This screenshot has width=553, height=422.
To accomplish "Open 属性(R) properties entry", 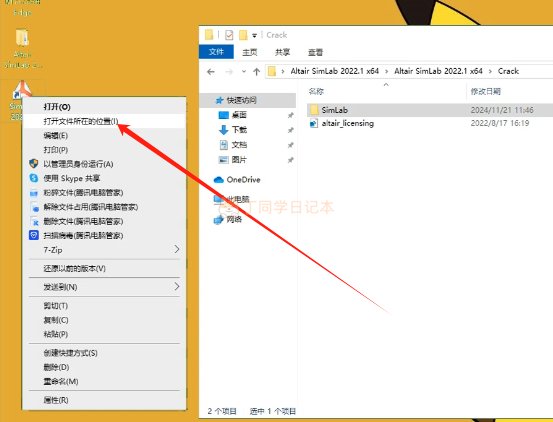I will pyautogui.click(x=104, y=400).
